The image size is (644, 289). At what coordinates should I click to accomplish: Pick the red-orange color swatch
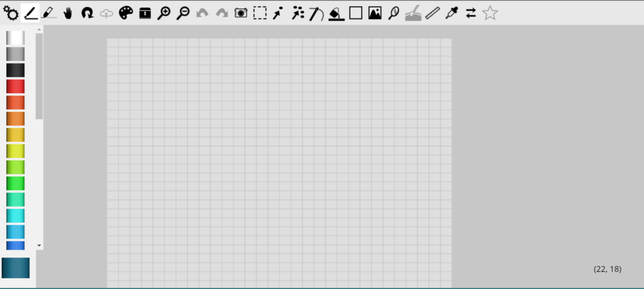point(15,103)
